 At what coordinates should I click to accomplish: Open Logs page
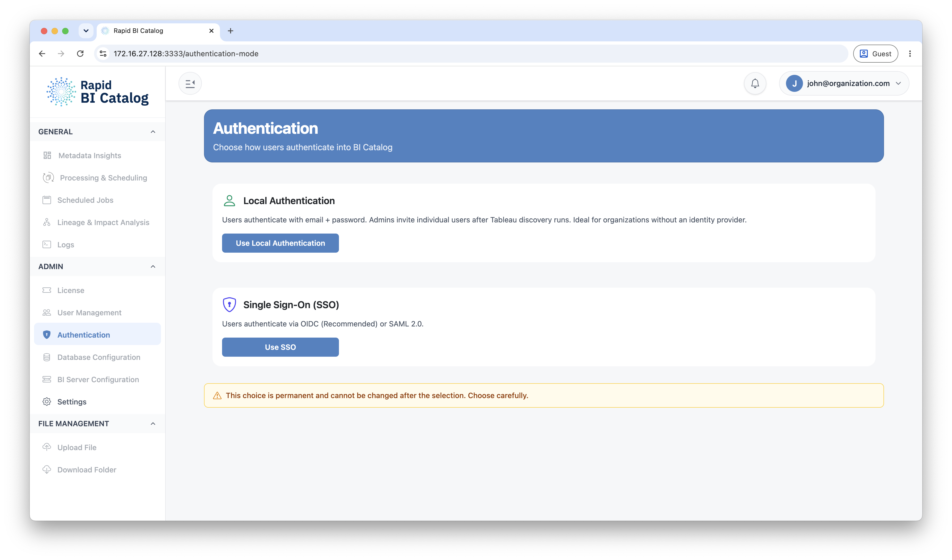(97, 244)
